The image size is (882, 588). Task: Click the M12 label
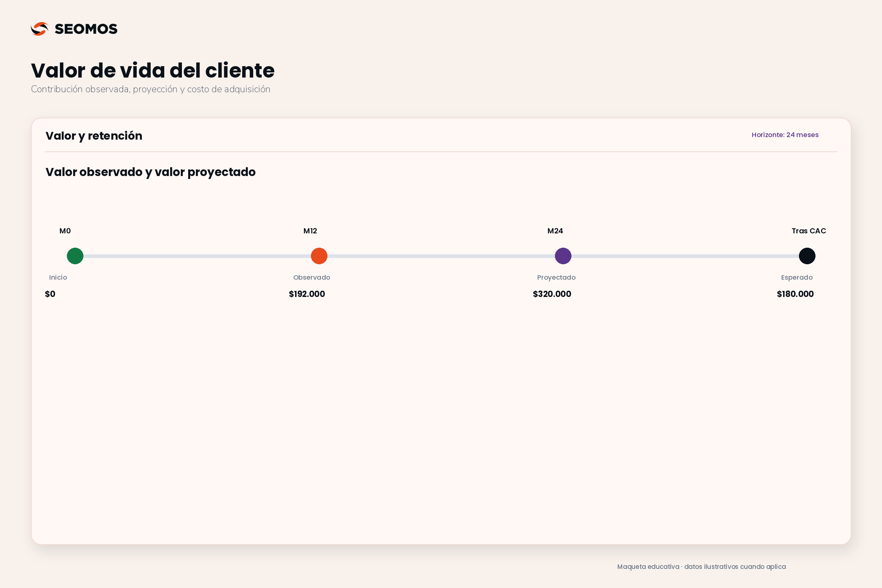point(310,231)
